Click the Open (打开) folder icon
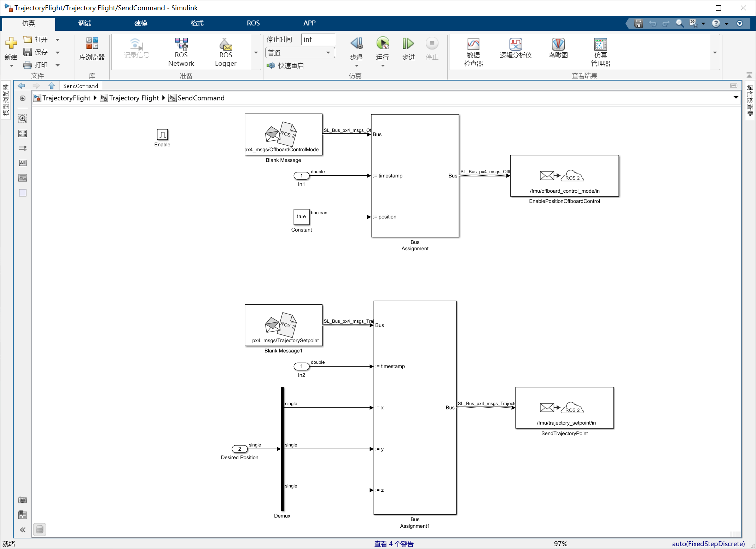The height and width of the screenshot is (549, 756). pos(27,39)
